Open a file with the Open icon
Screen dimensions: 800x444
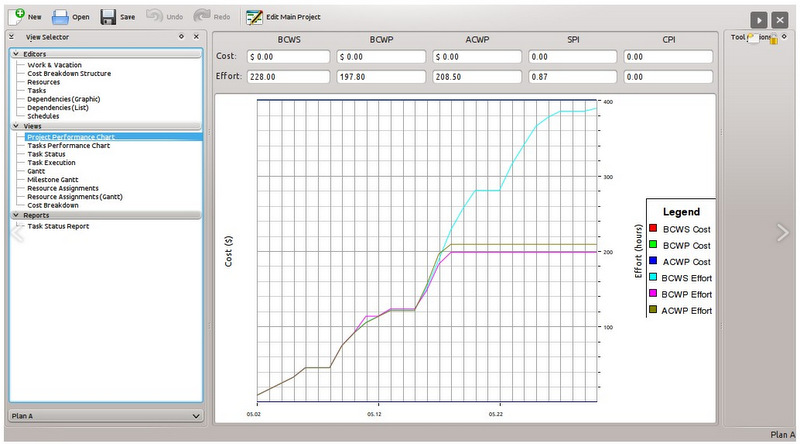pyautogui.click(x=60, y=17)
